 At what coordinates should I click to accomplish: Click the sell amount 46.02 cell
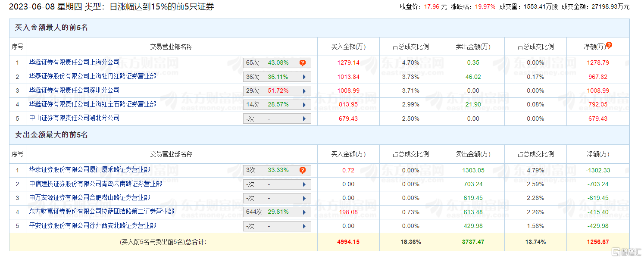tap(473, 77)
